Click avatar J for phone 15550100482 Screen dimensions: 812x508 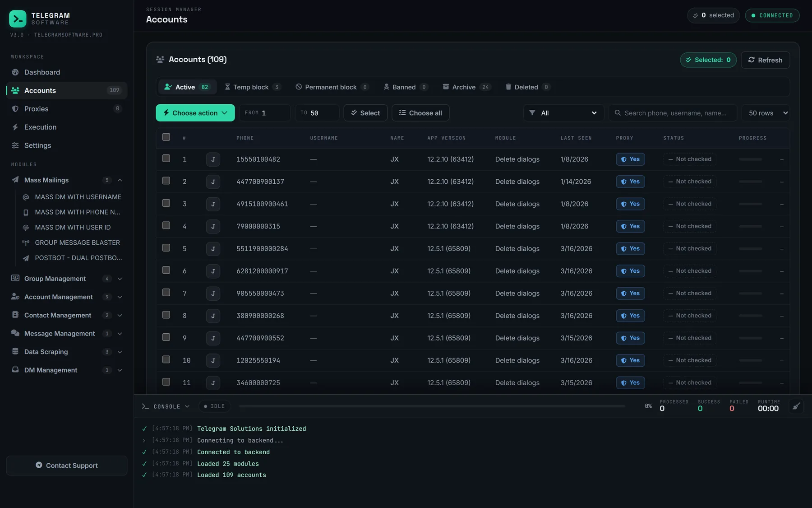tap(213, 159)
